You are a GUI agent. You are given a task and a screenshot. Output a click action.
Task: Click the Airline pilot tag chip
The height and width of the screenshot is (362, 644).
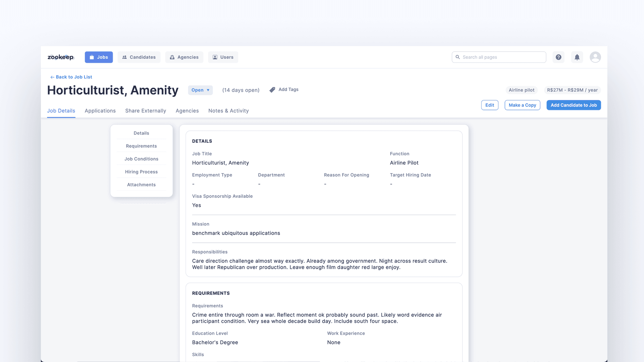[521, 90]
